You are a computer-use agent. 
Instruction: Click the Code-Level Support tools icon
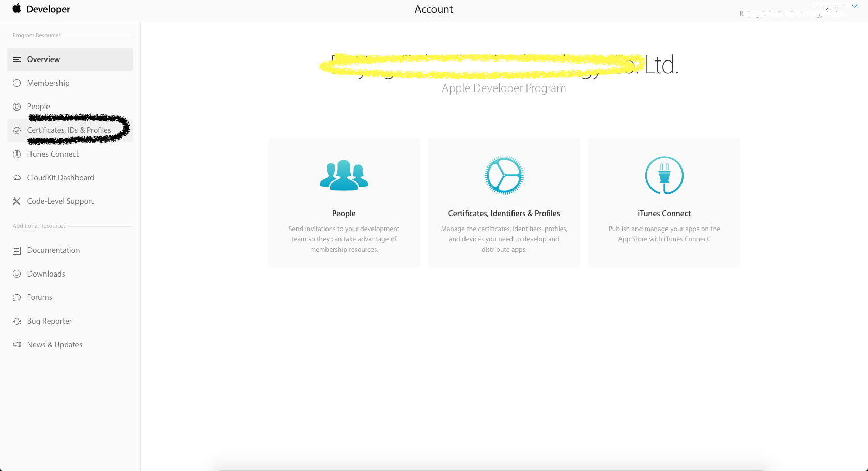point(17,201)
